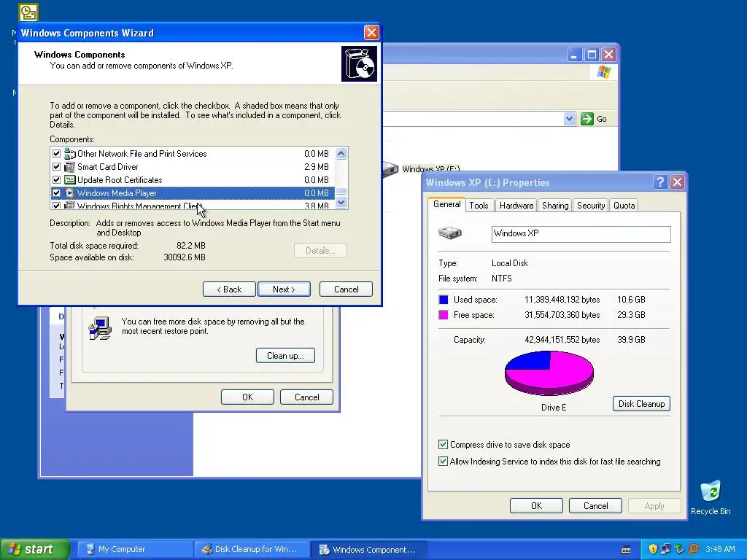Image resolution: width=747 pixels, height=560 pixels.
Task: Click the Windows XP (E:) drive icon in My Computer
Action: pyautogui.click(x=390, y=169)
